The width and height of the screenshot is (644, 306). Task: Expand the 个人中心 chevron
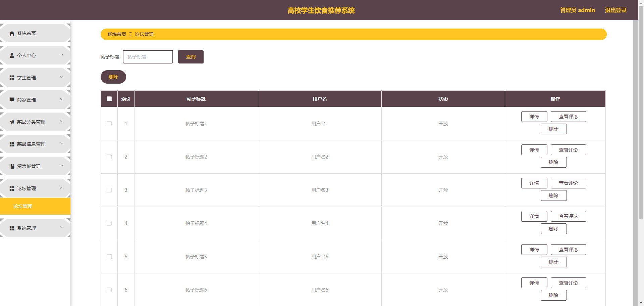tap(62, 55)
